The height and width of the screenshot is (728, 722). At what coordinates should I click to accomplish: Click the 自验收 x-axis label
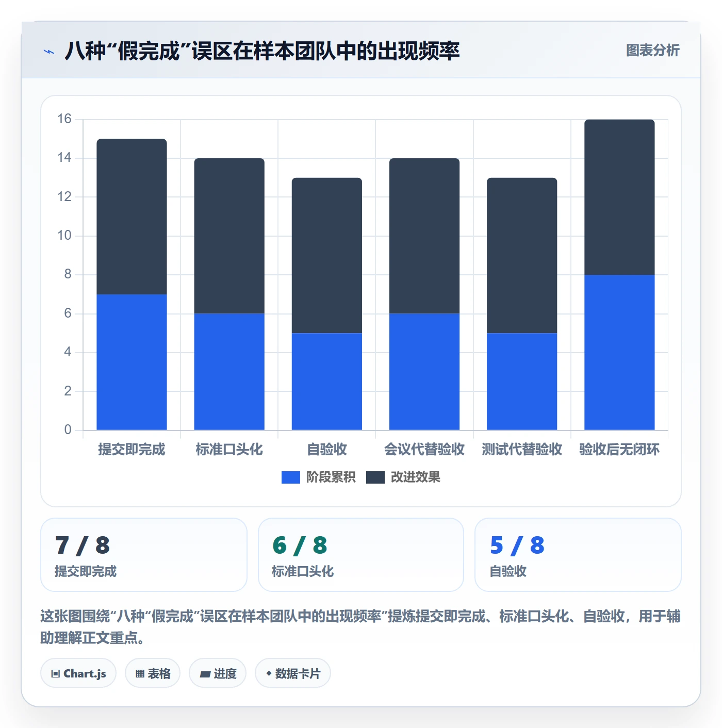coord(327,450)
